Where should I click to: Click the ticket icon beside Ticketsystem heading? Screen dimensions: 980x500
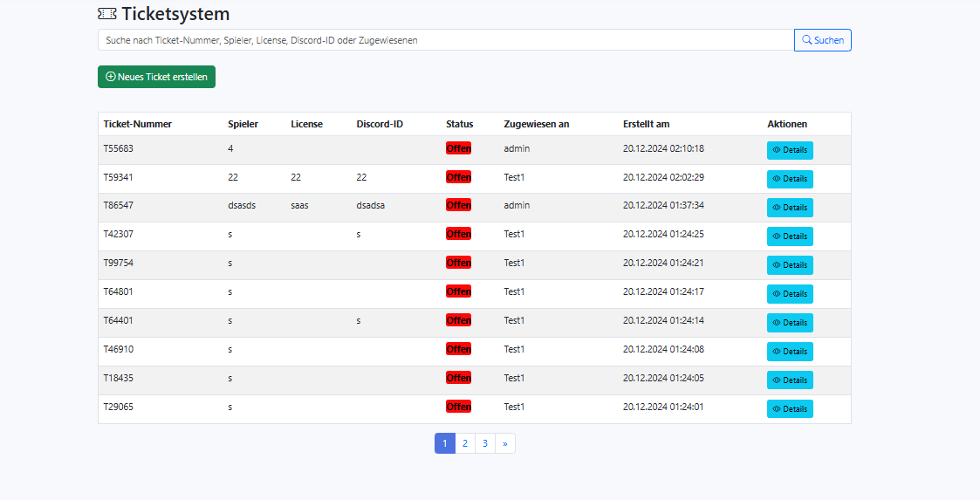[x=107, y=14]
